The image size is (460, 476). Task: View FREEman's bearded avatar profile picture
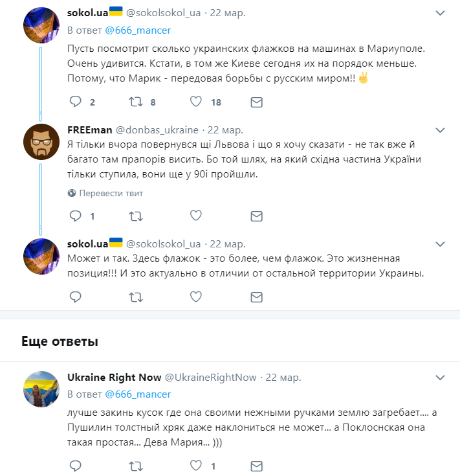click(41, 142)
